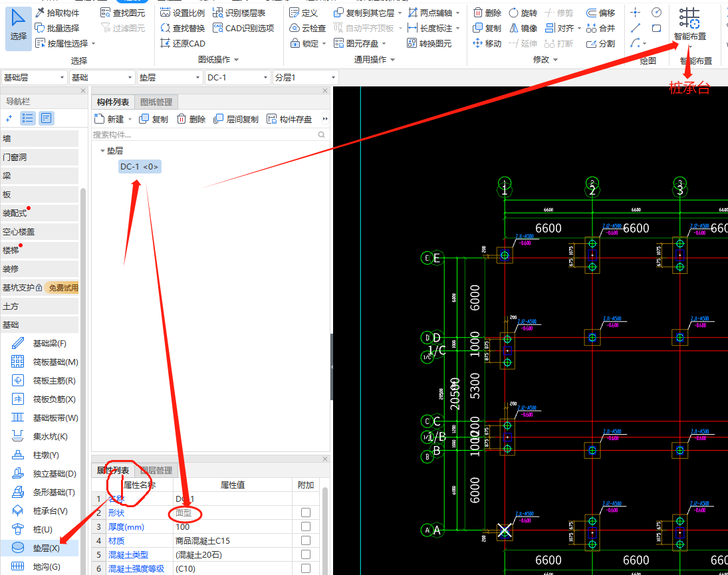Switch to 构件列表 tab
Viewport: 728px width, 575px height.
point(113,102)
